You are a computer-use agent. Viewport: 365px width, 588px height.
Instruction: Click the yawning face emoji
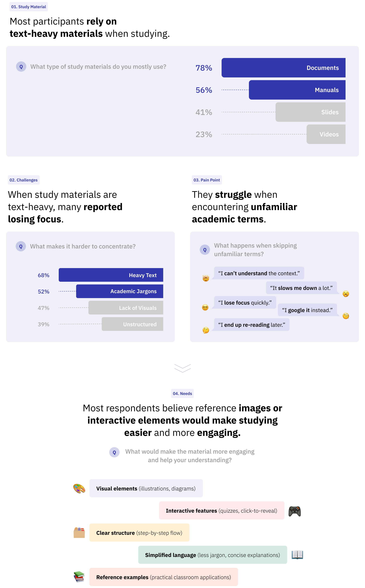tap(346, 294)
